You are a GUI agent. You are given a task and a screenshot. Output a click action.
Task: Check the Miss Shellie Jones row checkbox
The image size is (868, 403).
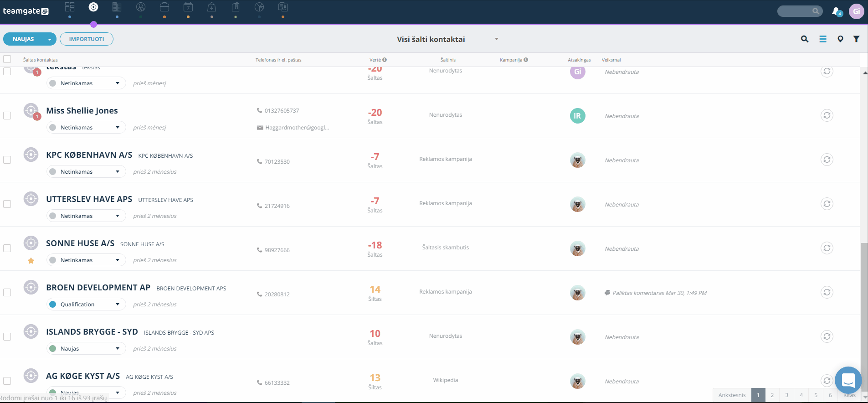pyautogui.click(x=7, y=116)
